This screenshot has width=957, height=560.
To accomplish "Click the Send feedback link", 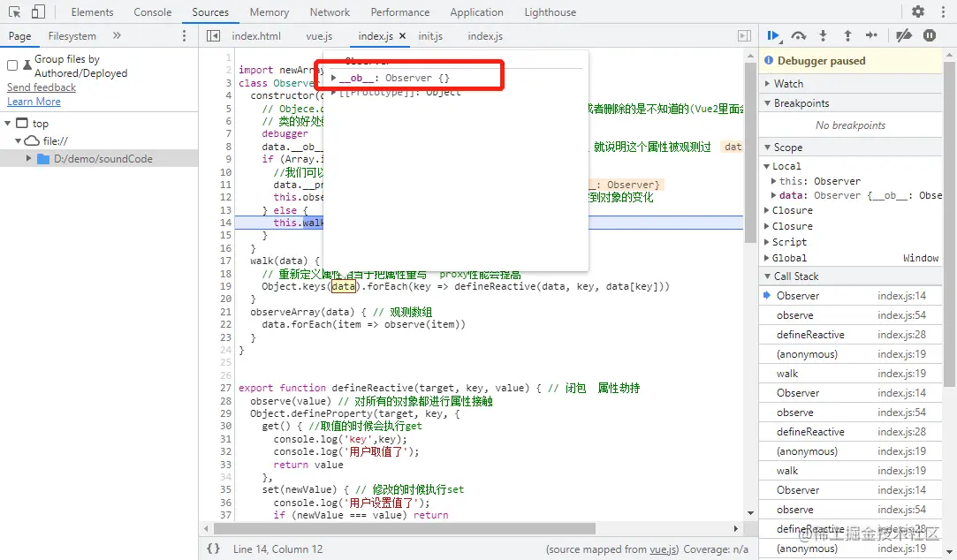I will pos(42,87).
